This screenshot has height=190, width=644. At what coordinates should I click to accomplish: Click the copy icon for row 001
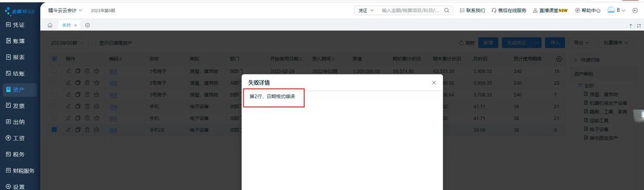(x=78, y=71)
